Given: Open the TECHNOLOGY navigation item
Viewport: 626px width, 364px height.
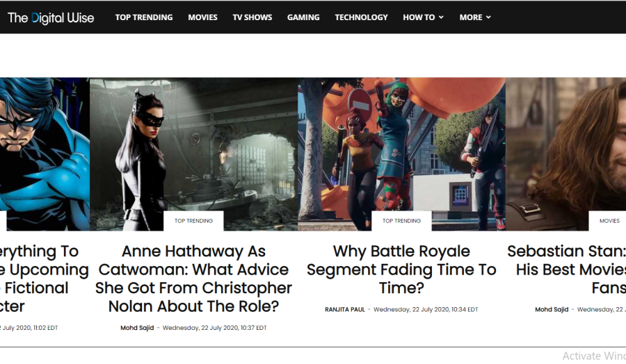Looking at the screenshot, I should click(361, 17).
